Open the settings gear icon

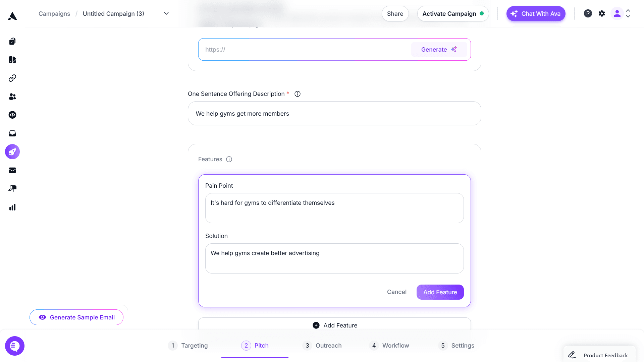(602, 13)
